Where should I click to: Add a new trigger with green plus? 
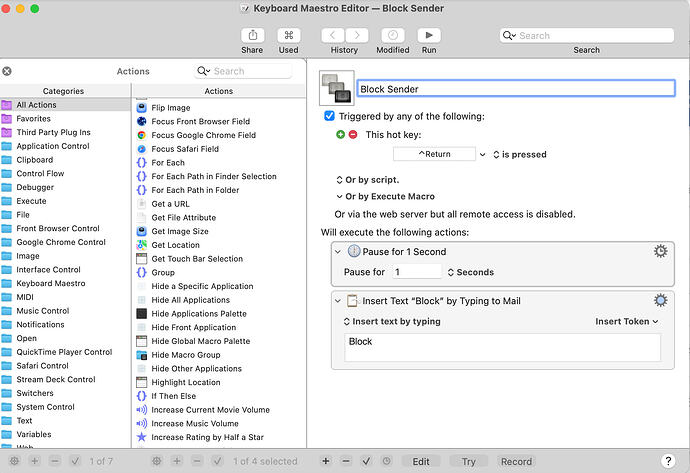click(x=340, y=135)
